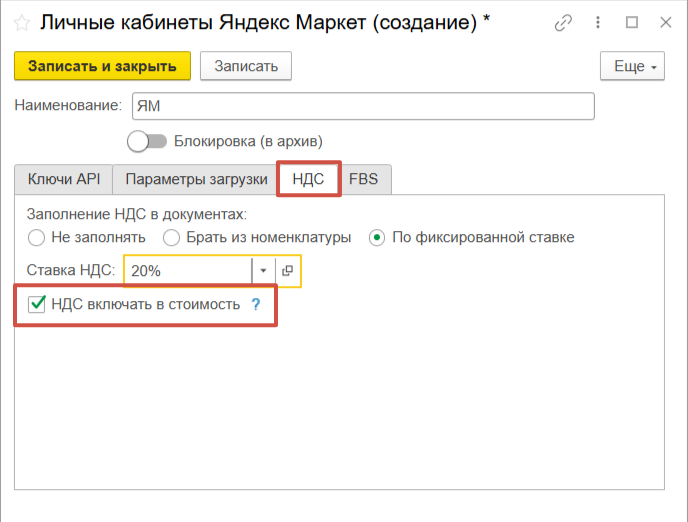Viewport: 688px width, 522px height.
Task: Show help for VAT inclusion question mark
Action: click(x=255, y=305)
